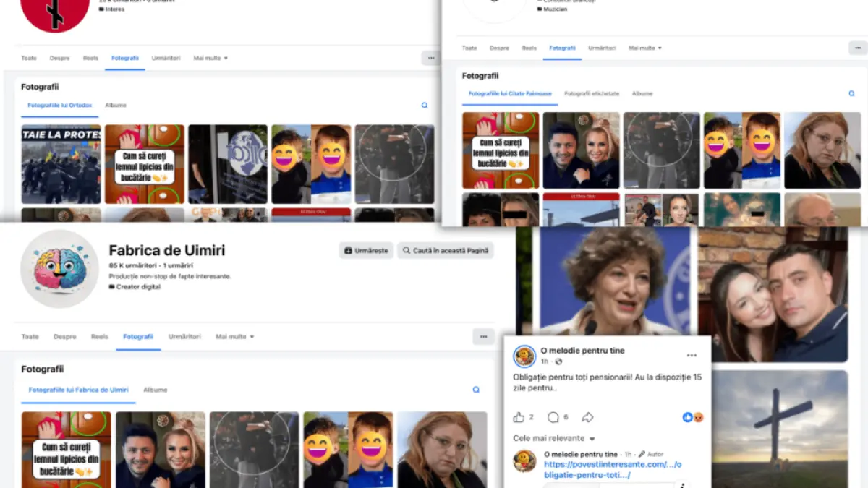Click the globe audience icon on the post
Viewport: 868px width, 488px height.
pyautogui.click(x=558, y=361)
